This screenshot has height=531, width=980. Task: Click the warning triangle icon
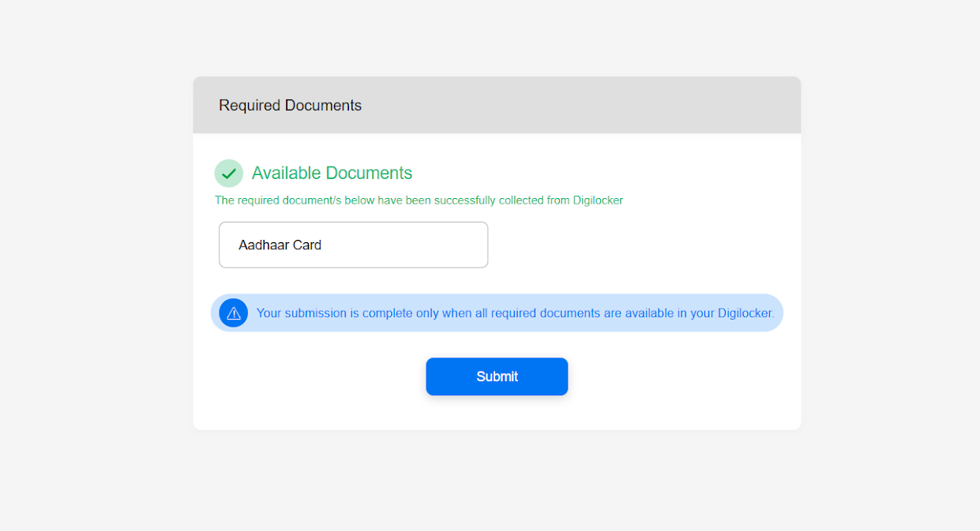(234, 313)
